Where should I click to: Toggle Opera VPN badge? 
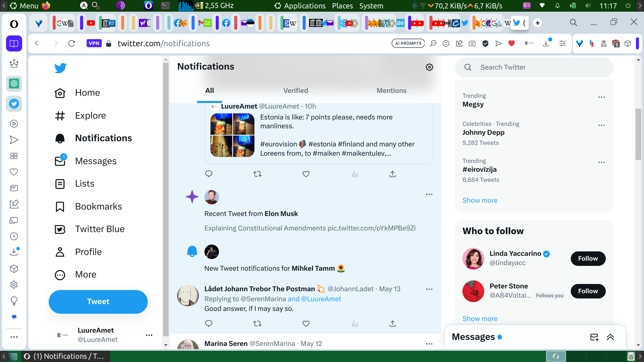(94, 43)
